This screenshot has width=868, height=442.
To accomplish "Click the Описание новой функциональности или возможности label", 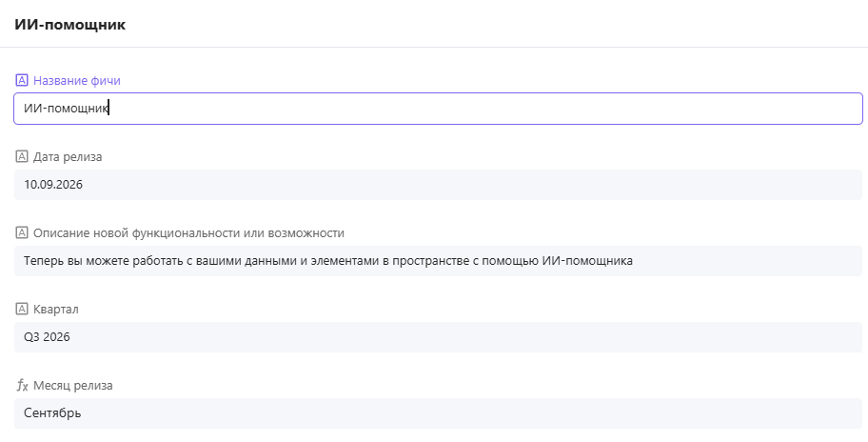I will click(188, 233).
